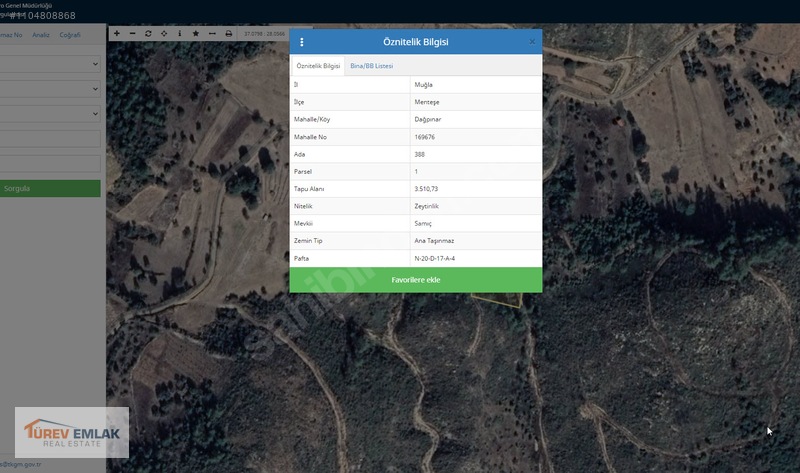Open favorites star icon in toolbar
Image resolution: width=800 pixels, height=473 pixels.
pyautogui.click(x=196, y=33)
